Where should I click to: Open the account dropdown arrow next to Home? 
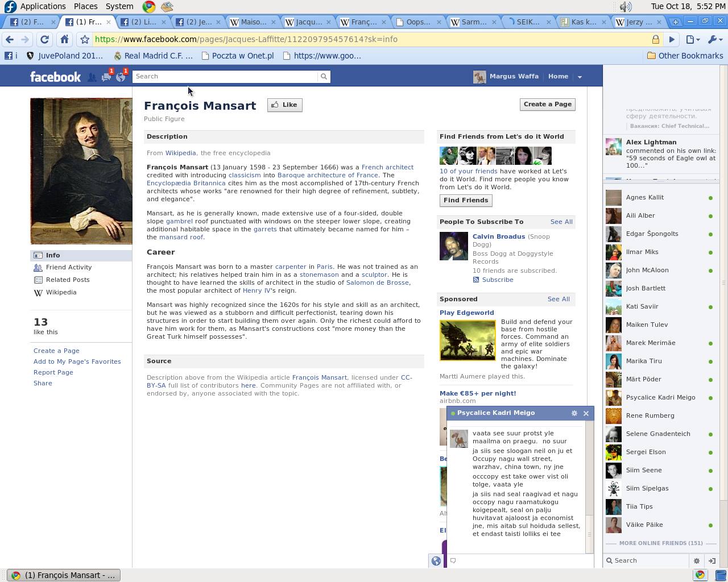[580, 77]
